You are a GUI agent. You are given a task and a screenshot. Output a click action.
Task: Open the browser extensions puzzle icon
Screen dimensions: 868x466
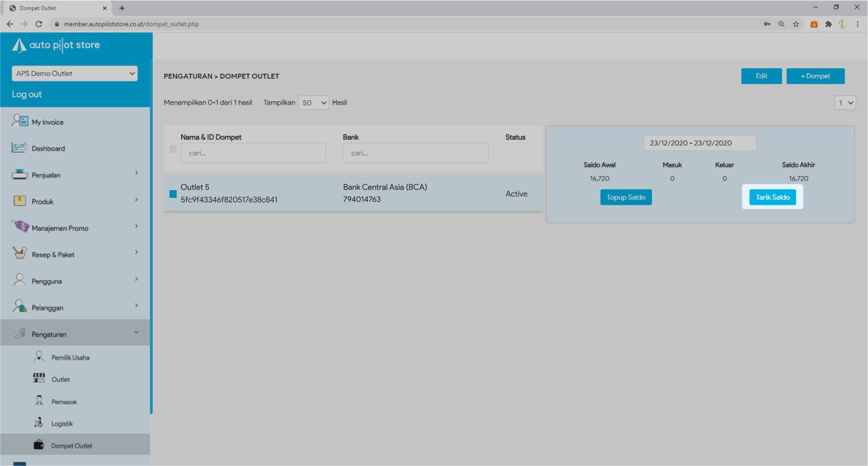[x=828, y=24]
